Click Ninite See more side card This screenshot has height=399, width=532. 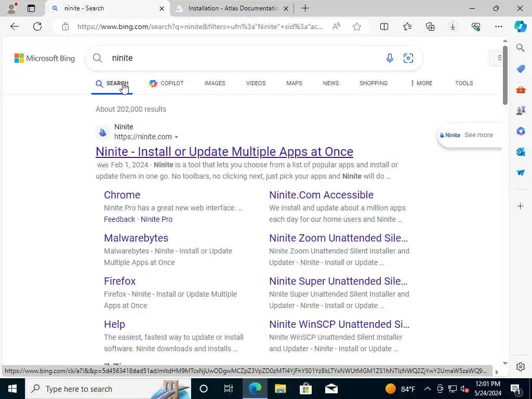tap(469, 135)
